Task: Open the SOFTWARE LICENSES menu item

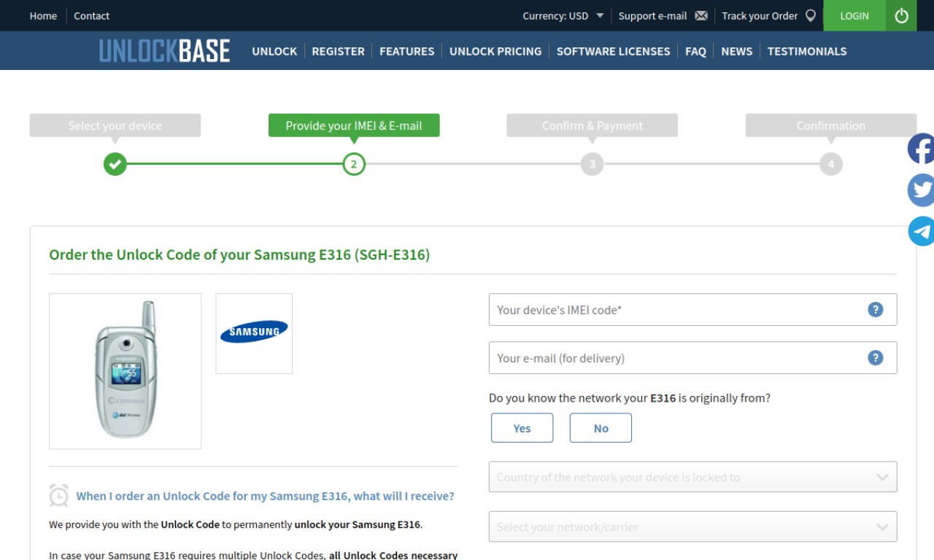Action: pyautogui.click(x=613, y=51)
